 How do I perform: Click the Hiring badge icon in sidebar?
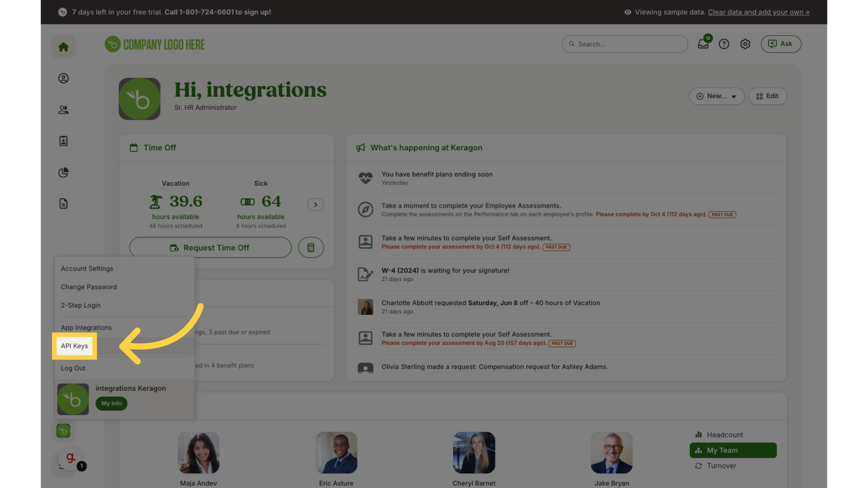pos(63,141)
